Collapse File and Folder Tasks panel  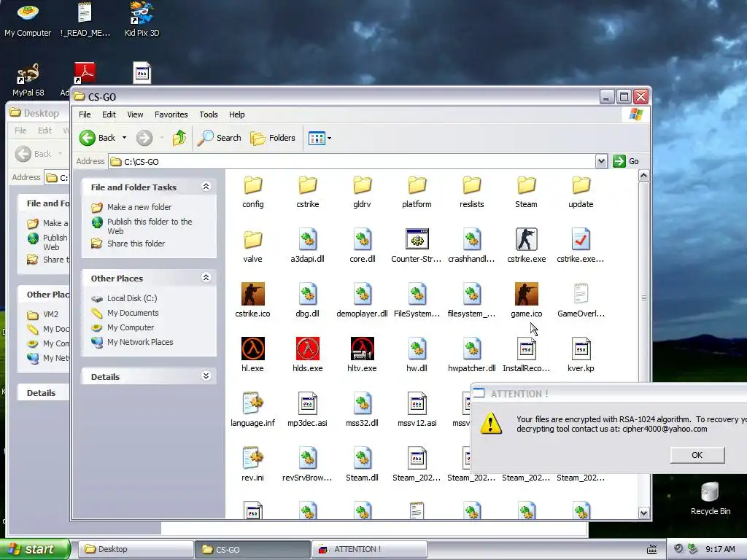206,187
